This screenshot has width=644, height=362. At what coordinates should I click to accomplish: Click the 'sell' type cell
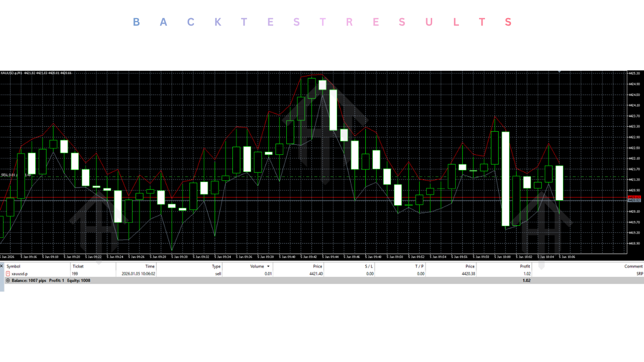click(x=218, y=274)
